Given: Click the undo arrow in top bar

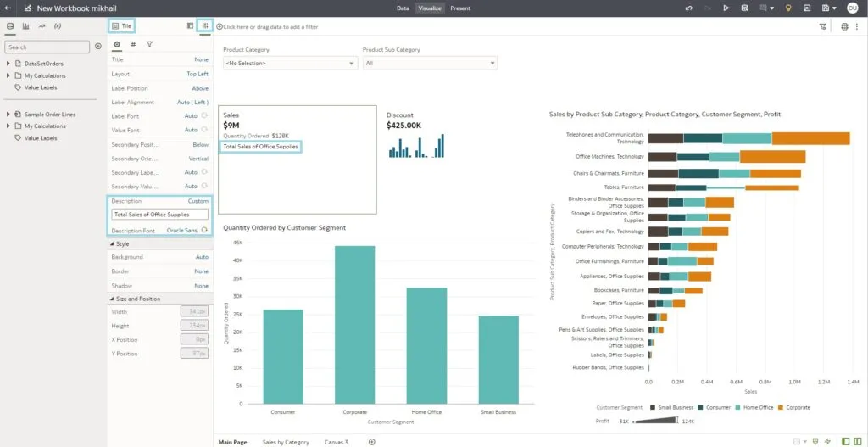Looking at the screenshot, I should pyautogui.click(x=688, y=8).
